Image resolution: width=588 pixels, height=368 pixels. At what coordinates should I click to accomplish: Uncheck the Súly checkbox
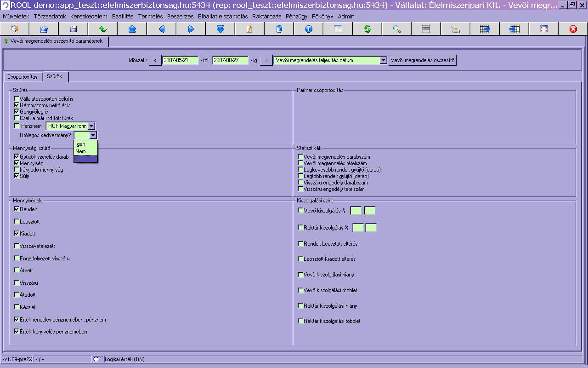(17, 176)
